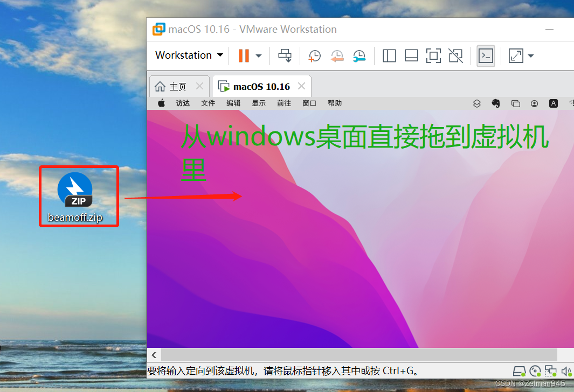Image resolution: width=574 pixels, height=392 pixels.
Task: Open the 前往 menu
Action: 283,103
